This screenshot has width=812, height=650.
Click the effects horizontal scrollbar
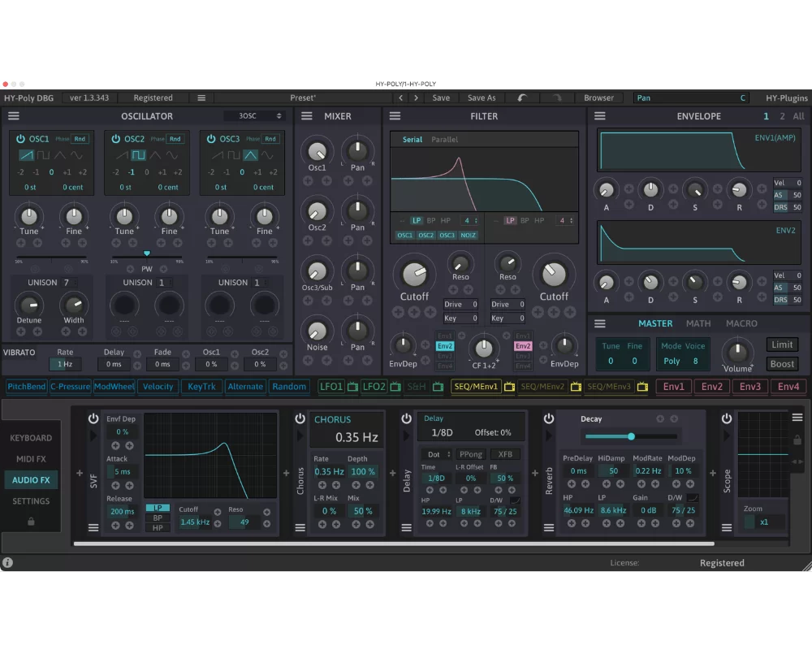[394, 544]
